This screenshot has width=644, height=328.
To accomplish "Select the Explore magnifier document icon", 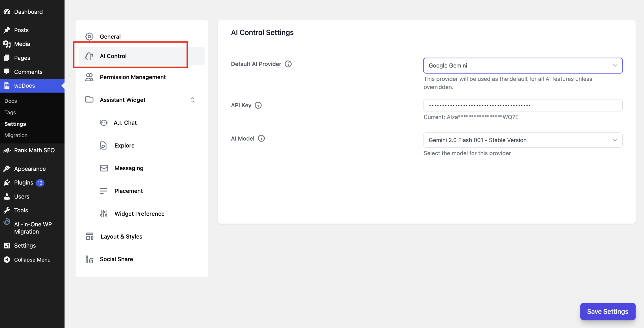I will [104, 145].
